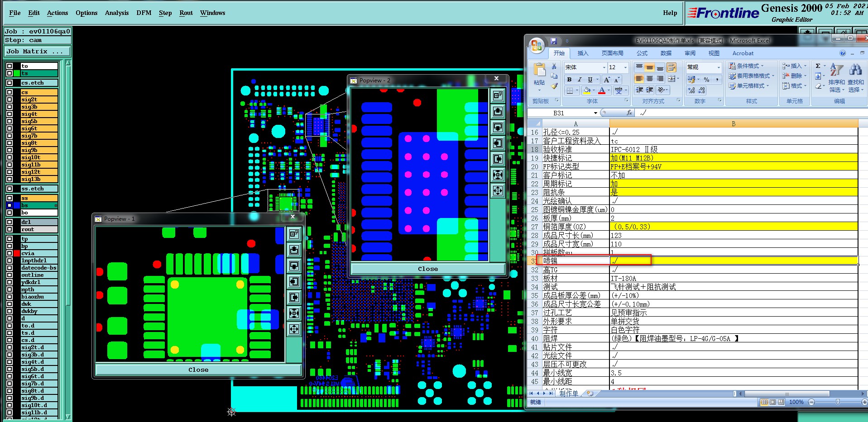This screenshot has height=422, width=868.
Task: Select the Format Painter brush icon
Action: point(554,85)
